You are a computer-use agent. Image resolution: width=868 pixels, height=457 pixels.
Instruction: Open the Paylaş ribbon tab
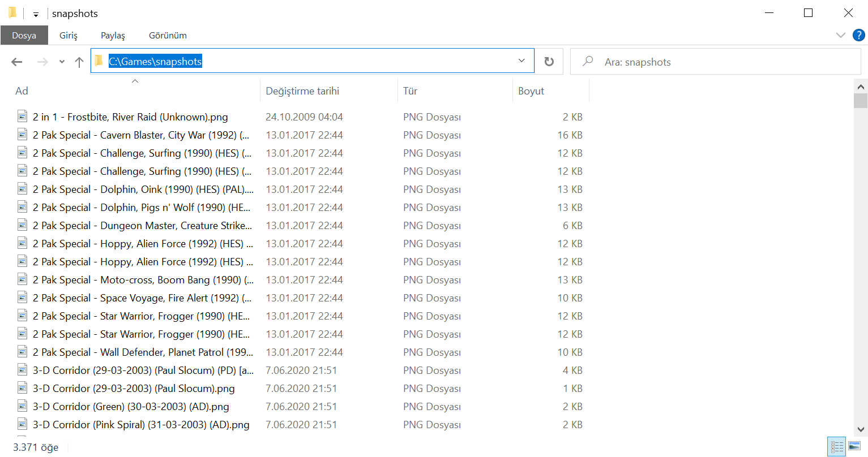pos(113,35)
